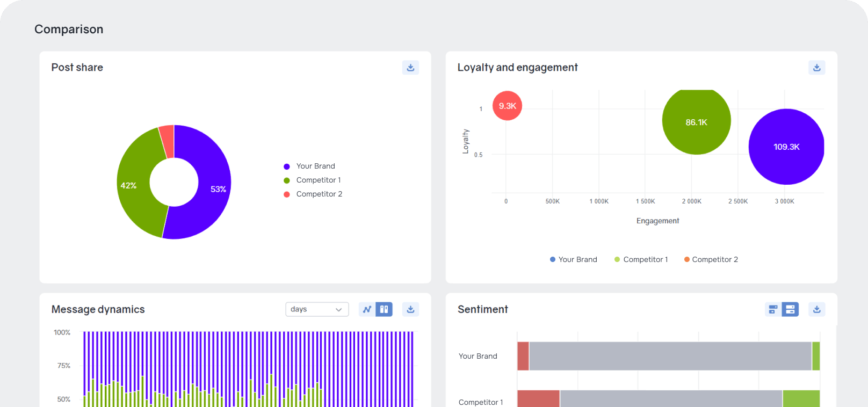Download the Message dynamics chart

click(410, 309)
